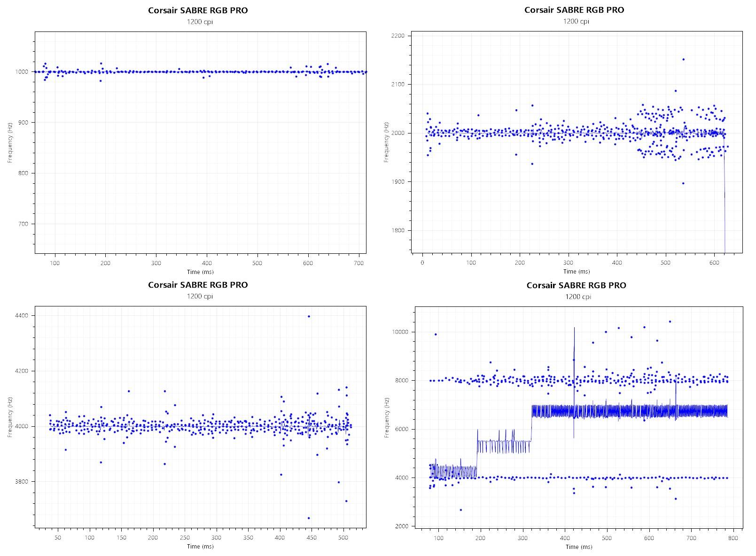
Task: Click the title of the 4400 Hz chart
Action: tap(198, 285)
